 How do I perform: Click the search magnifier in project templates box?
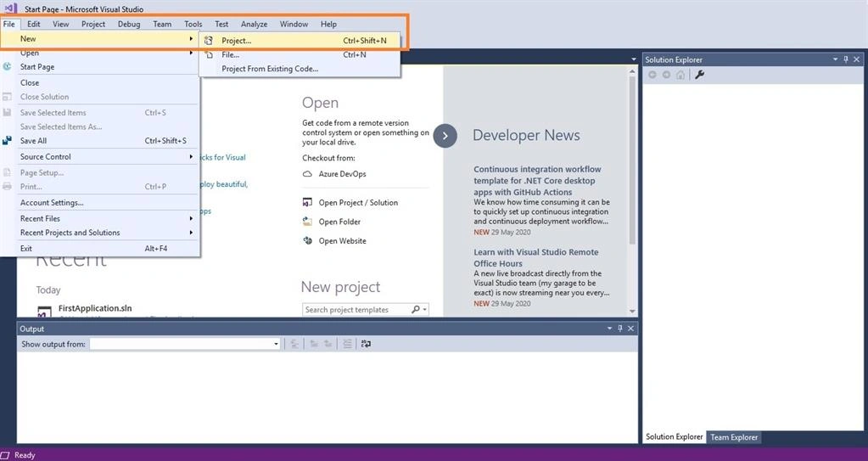(x=415, y=309)
